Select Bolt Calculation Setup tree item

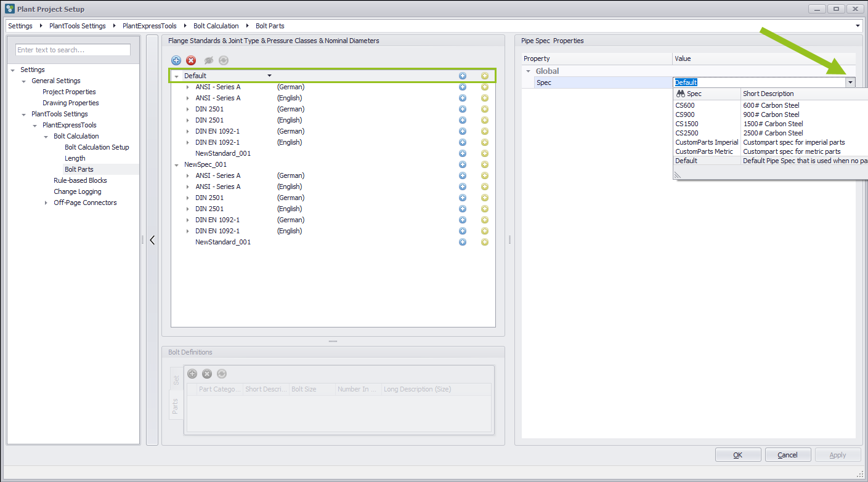pyautogui.click(x=97, y=147)
